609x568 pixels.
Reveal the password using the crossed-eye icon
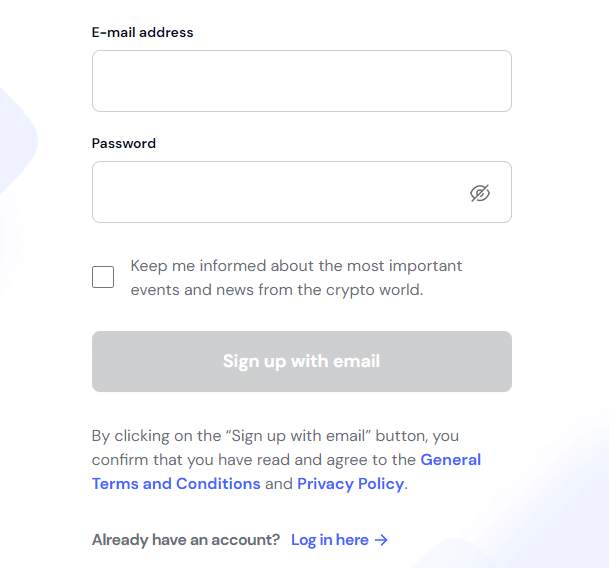tap(480, 193)
